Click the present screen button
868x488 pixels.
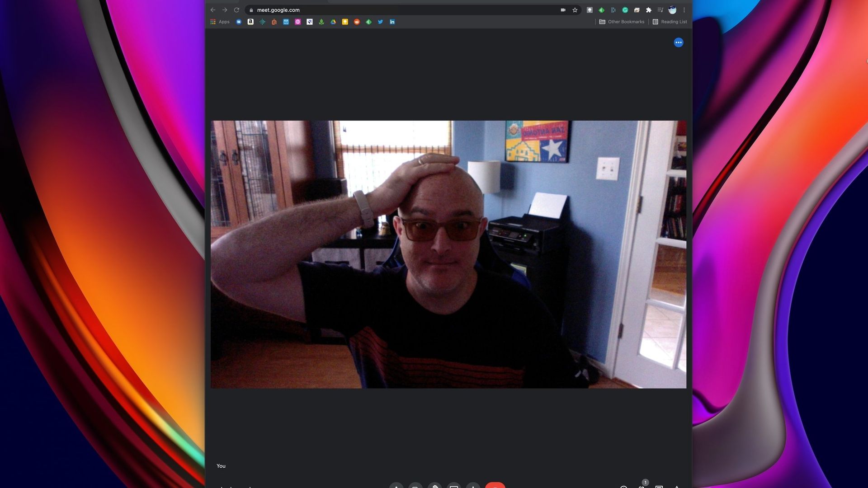(x=453, y=486)
